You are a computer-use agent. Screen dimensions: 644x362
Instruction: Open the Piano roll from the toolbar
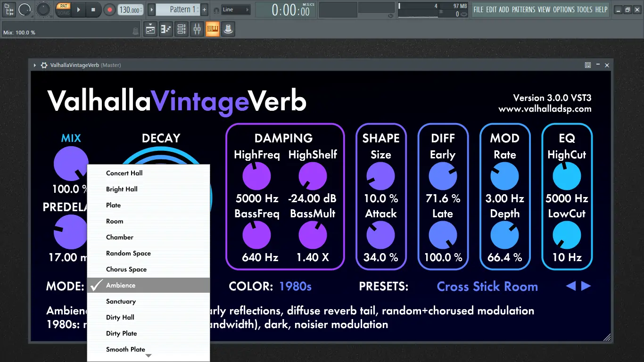coord(166,29)
